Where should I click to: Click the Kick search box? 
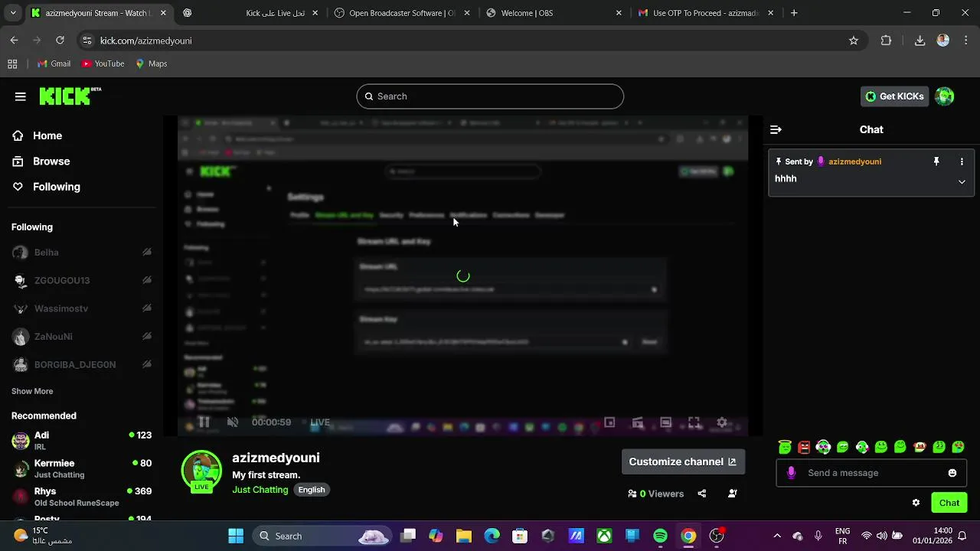point(490,96)
